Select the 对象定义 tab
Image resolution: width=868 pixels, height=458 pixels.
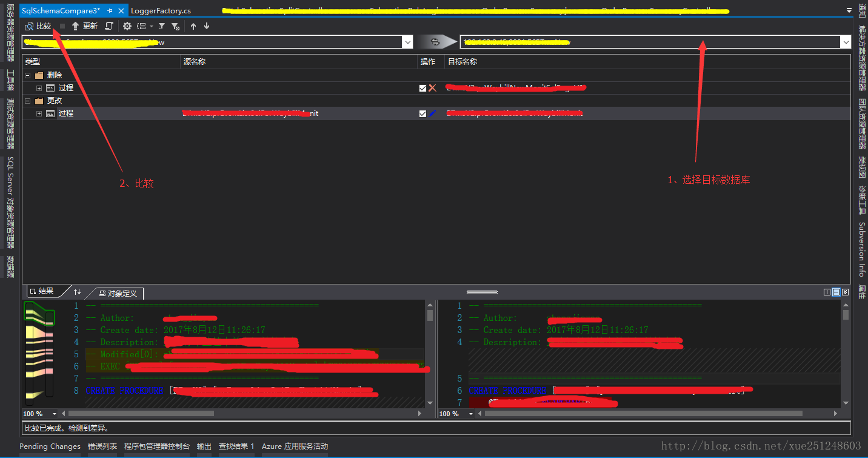coord(118,293)
